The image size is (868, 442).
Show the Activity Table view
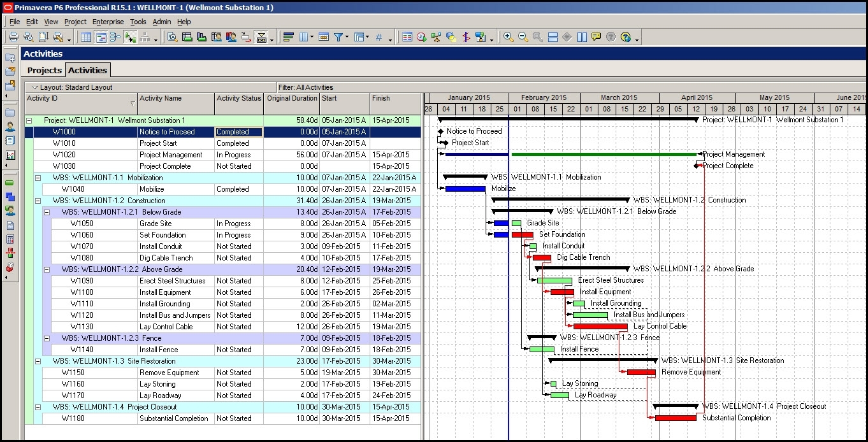point(86,37)
